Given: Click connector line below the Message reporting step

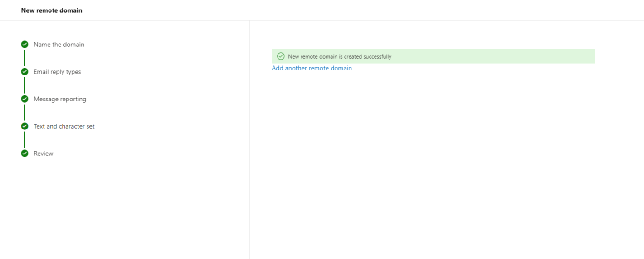Looking at the screenshot, I should point(24,113).
